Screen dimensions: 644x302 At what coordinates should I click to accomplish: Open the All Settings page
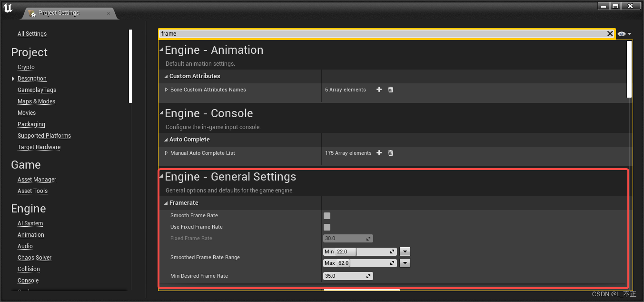tap(32, 33)
